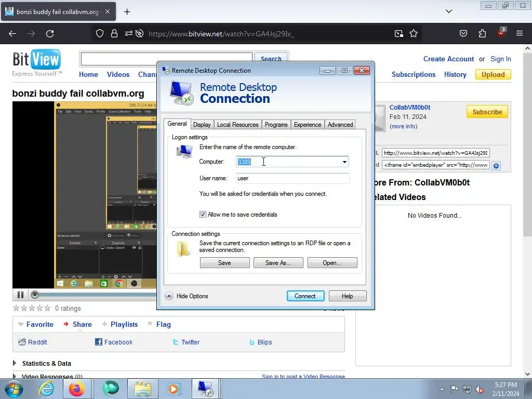This screenshot has height=399, width=532.
Task: Open Firefox extensions puzzle icon
Action: (x=482, y=33)
